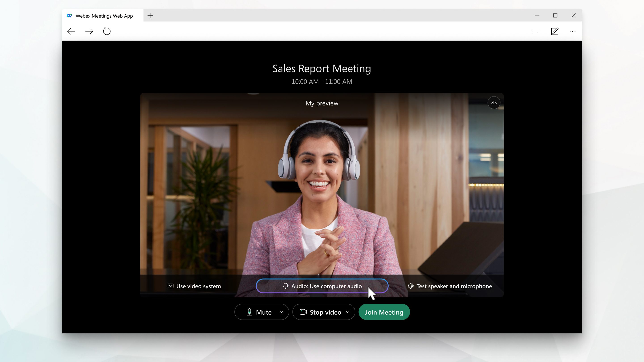Expand the Mute dropdown arrow

(281, 312)
